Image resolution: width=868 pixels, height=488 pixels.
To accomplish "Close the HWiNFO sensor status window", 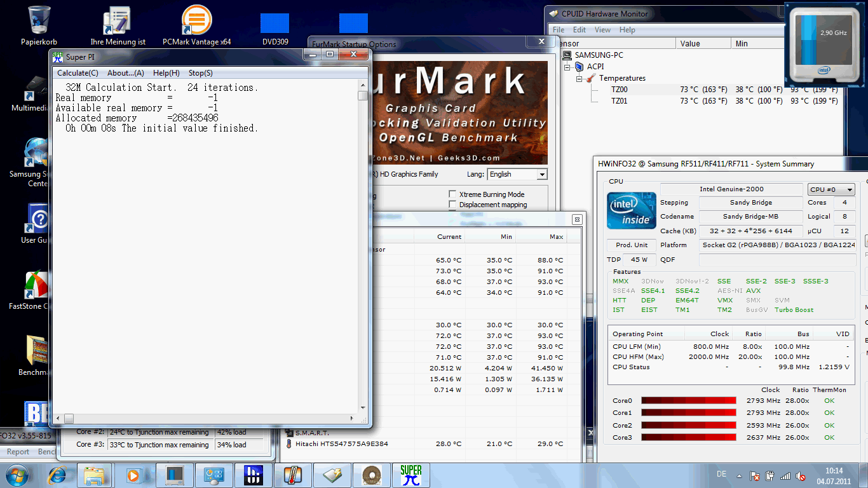I will pyautogui.click(x=577, y=220).
